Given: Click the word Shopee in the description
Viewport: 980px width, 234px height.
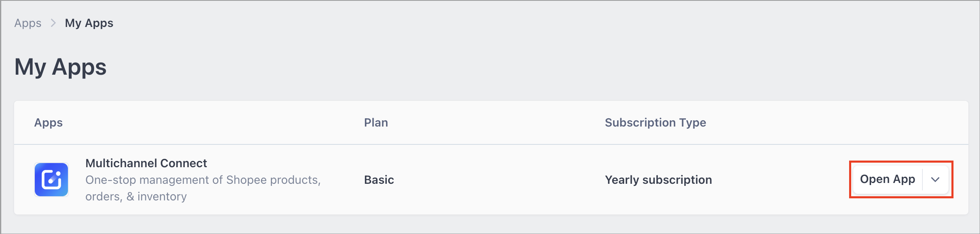Looking at the screenshot, I should click(x=246, y=180).
